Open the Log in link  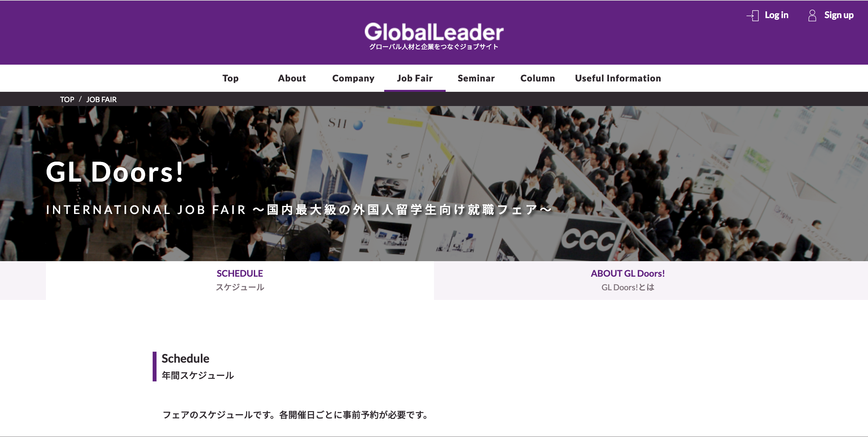pos(776,15)
